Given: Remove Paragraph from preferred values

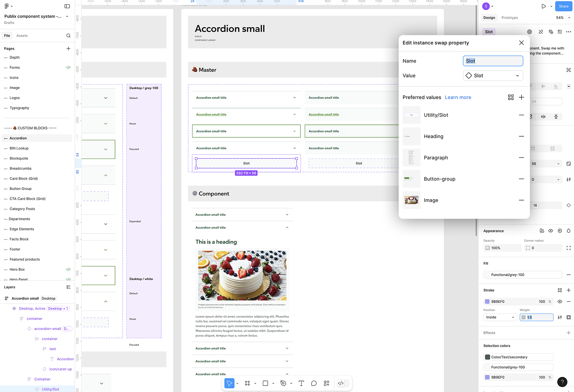Looking at the screenshot, I should pos(522,158).
